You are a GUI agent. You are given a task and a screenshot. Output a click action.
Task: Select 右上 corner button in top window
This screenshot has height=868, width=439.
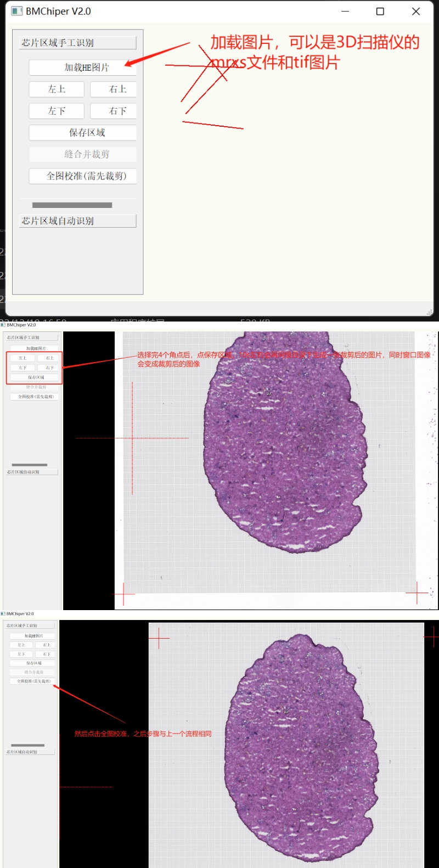pyautogui.click(x=114, y=89)
